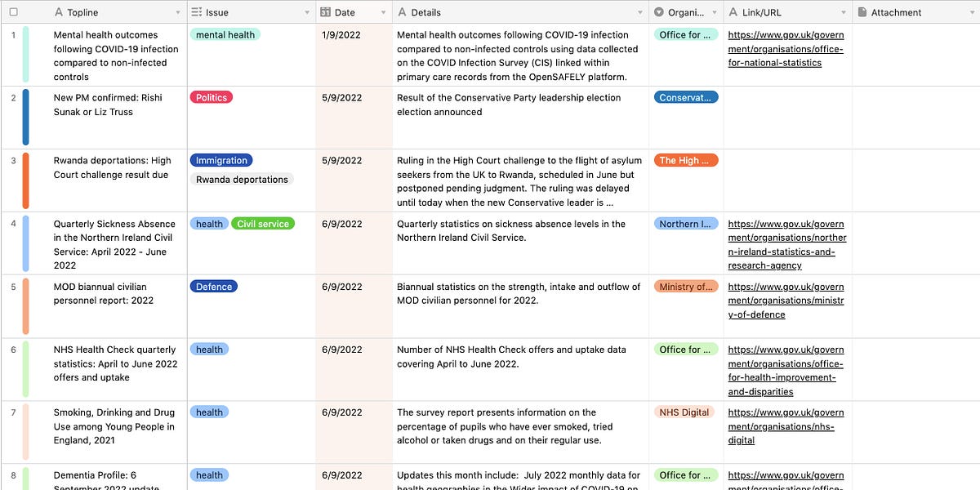
Task: Select row number 7
Action: pyautogui.click(x=13, y=412)
